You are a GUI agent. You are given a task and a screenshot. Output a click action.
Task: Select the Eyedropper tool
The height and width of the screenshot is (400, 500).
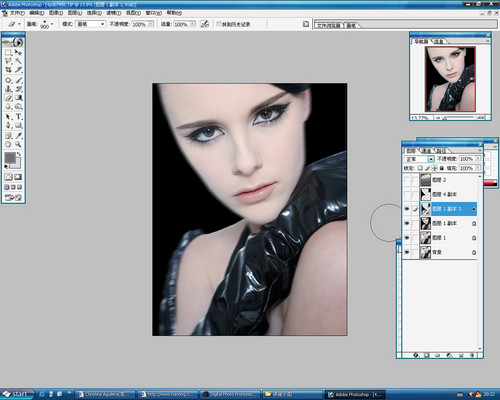18,135
